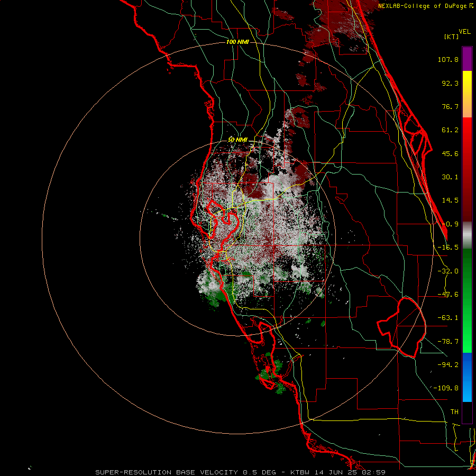This screenshot has width=476, height=476.
Task: Select the -109.8 velocity scale value
Action: click(446, 388)
